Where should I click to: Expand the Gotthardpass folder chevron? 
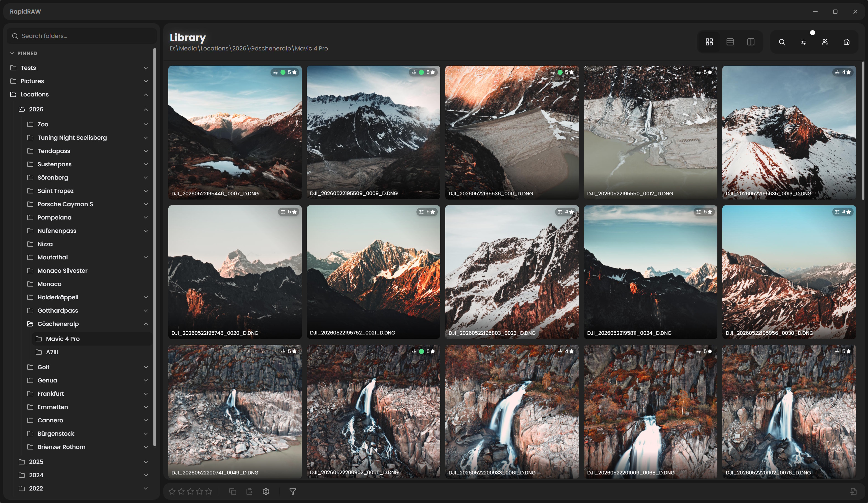[x=146, y=311]
